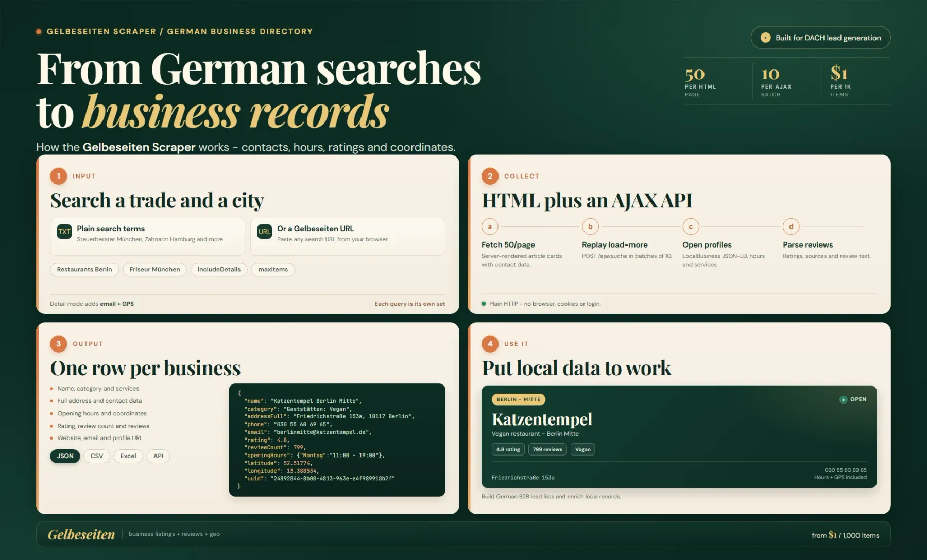Click the green OPEN status dot
The height and width of the screenshot is (560, 927).
click(x=843, y=399)
